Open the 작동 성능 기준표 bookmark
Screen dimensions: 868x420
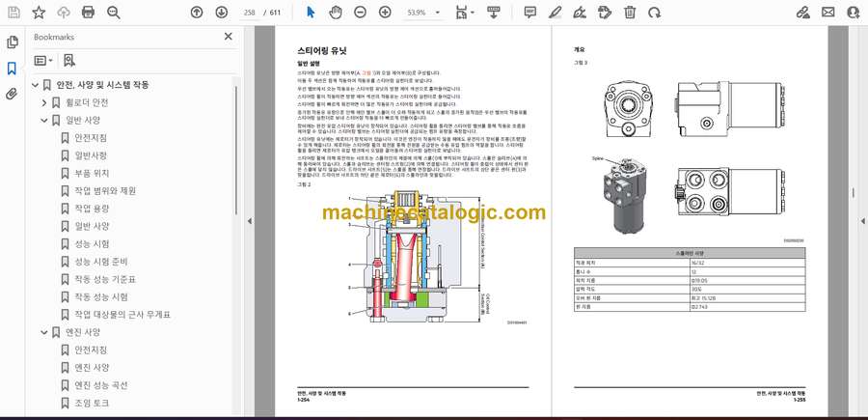[x=105, y=279]
